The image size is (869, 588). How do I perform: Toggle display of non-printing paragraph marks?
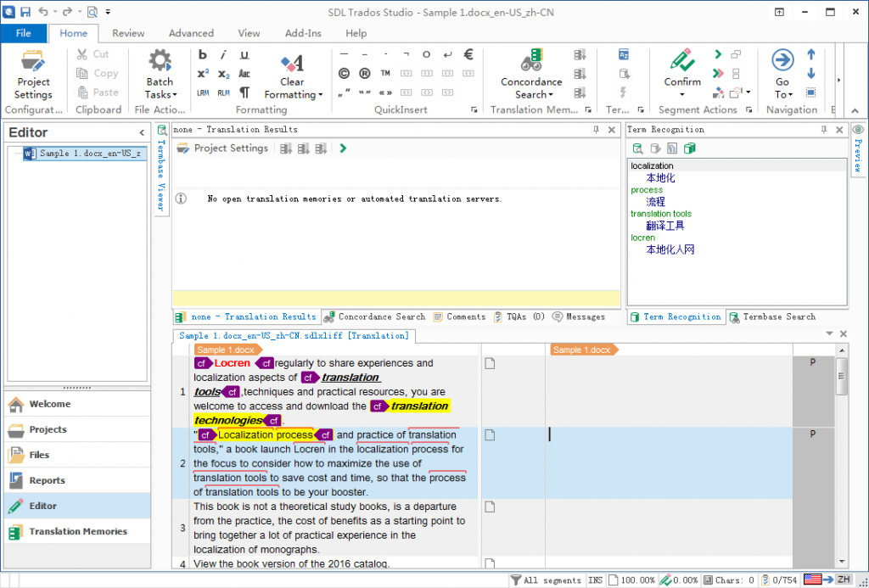click(244, 92)
